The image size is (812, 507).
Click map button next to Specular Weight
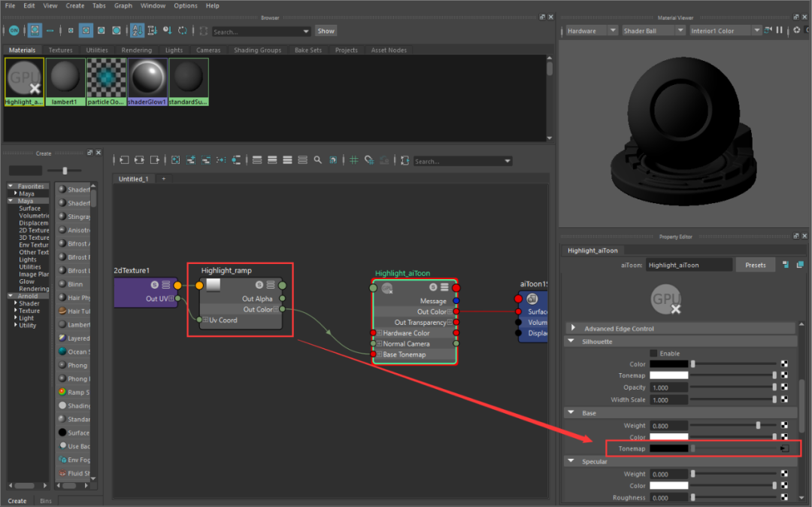coord(784,473)
